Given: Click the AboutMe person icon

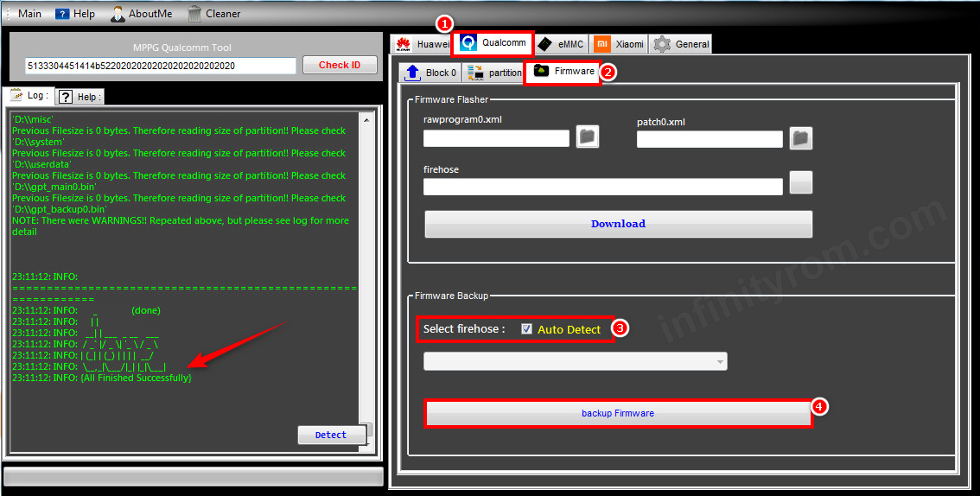Looking at the screenshot, I should (118, 13).
